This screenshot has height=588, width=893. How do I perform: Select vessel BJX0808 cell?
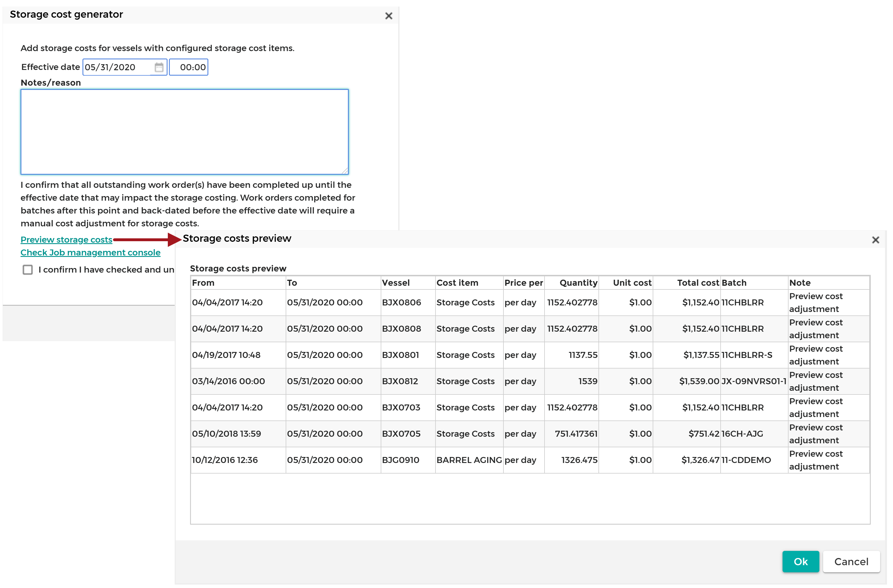(x=408, y=329)
